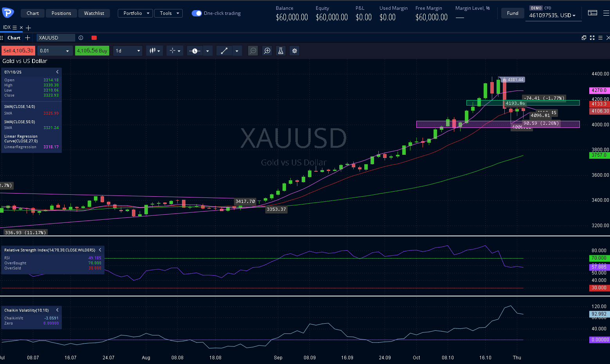This screenshot has height=364, width=610.
Task: Switch to the Watchlist tab
Action: pos(94,13)
